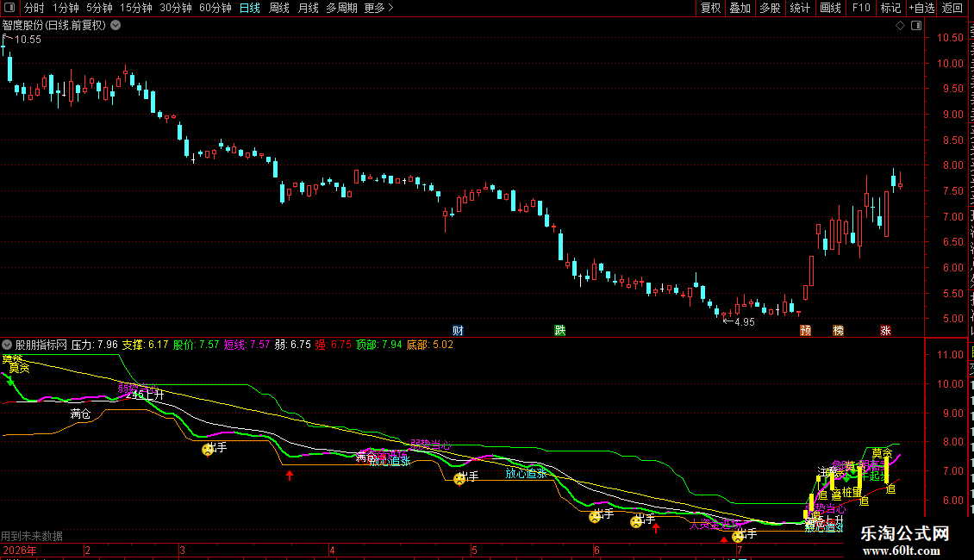Click the 标记 mark button
The width and height of the screenshot is (974, 560).
[x=890, y=8]
